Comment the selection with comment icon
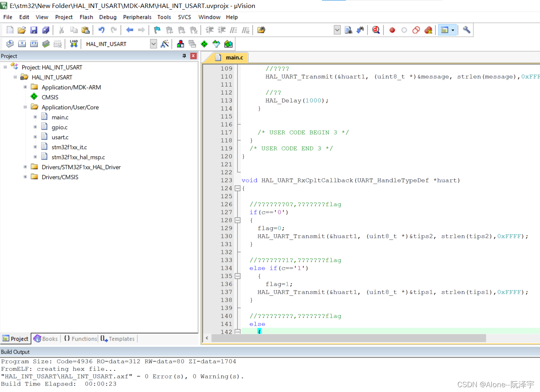Viewport: 540px width, 392px height. click(234, 30)
